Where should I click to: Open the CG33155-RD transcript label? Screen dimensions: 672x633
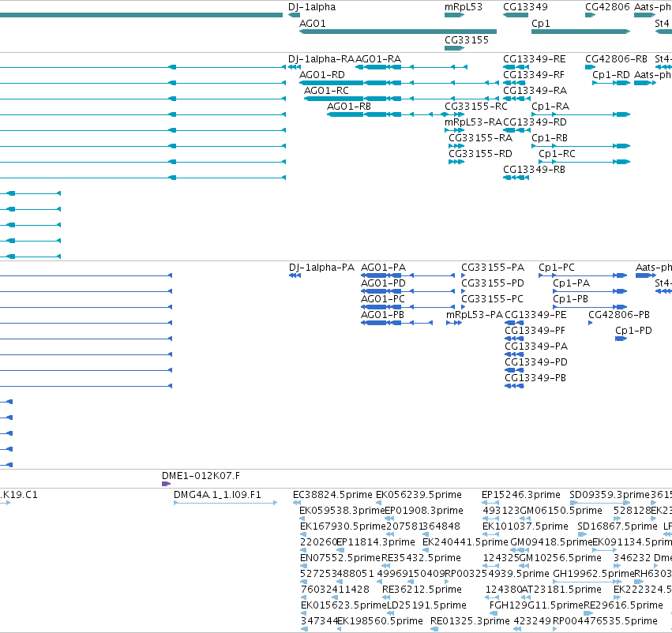click(x=480, y=153)
